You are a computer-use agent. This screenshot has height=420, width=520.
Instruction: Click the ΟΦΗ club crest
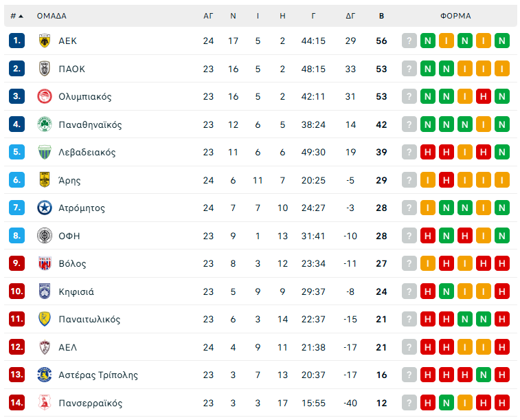(x=45, y=236)
